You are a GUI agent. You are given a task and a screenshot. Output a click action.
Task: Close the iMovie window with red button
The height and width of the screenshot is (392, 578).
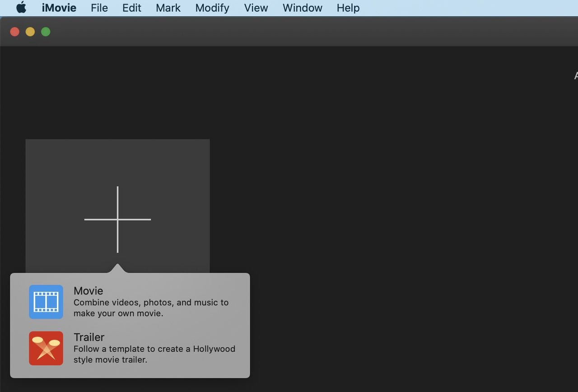point(15,32)
